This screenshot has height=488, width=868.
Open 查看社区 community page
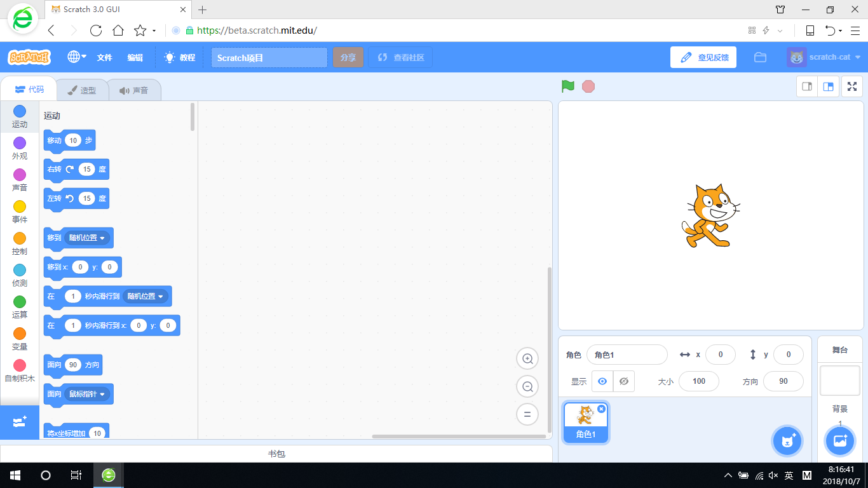point(400,57)
